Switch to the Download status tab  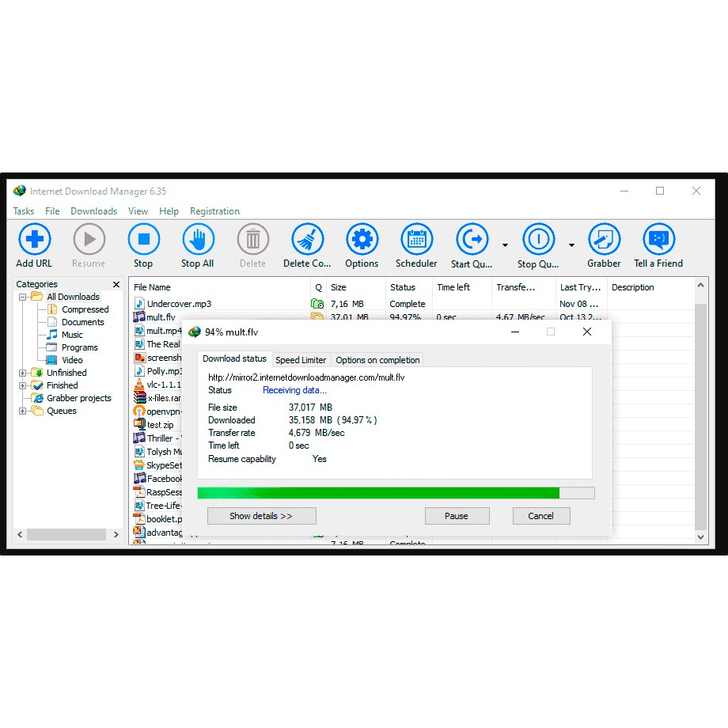(x=234, y=359)
